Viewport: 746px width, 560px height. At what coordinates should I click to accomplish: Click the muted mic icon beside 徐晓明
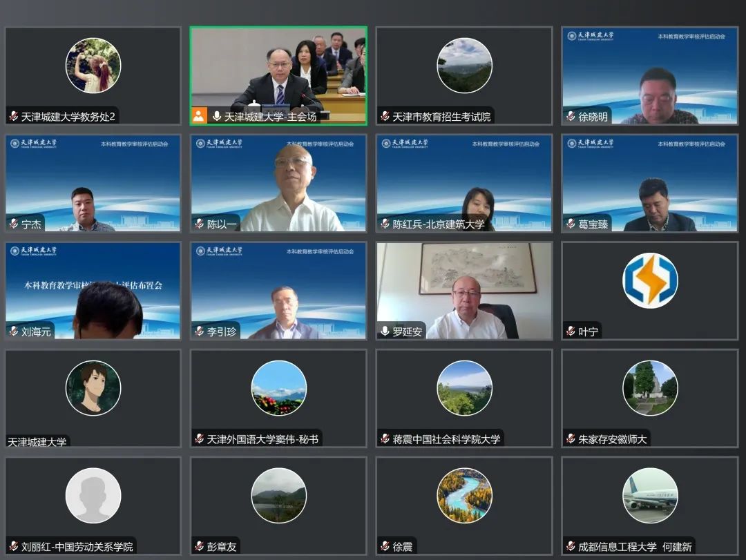571,117
